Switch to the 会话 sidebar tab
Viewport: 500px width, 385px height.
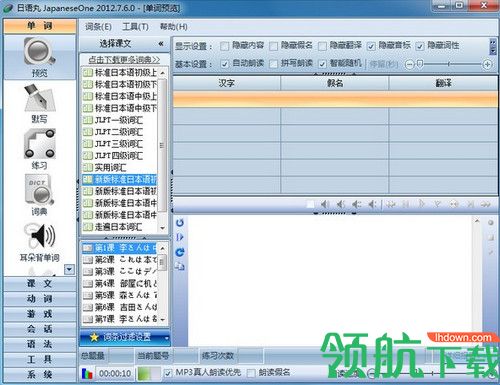tap(40, 329)
